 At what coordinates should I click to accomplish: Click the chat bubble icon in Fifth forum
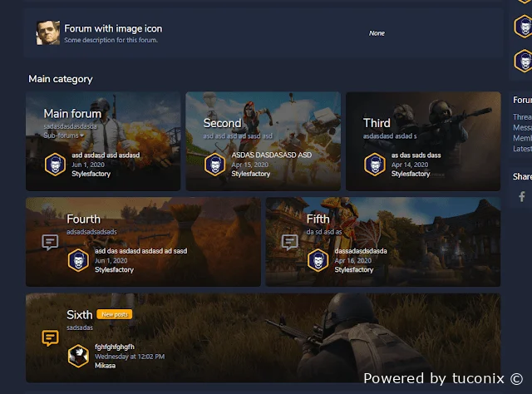pos(290,243)
